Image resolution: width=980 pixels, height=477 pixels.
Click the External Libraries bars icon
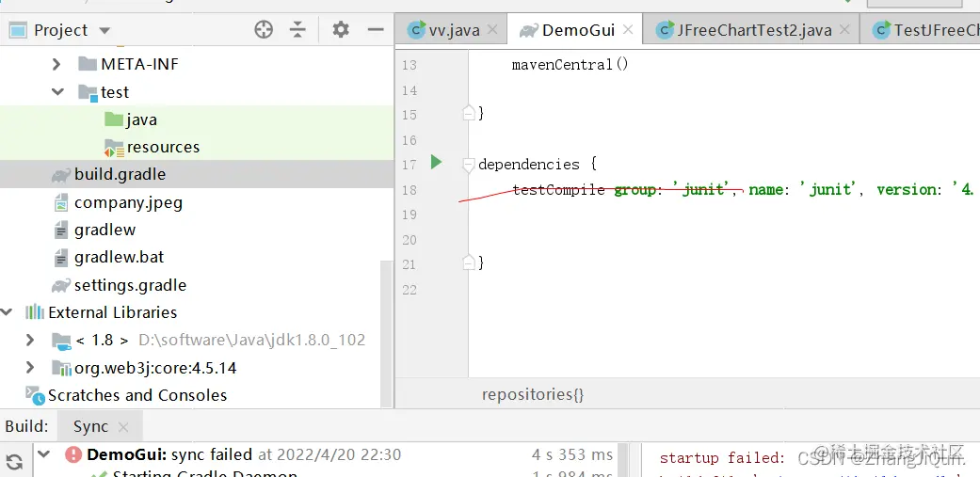pos(35,312)
